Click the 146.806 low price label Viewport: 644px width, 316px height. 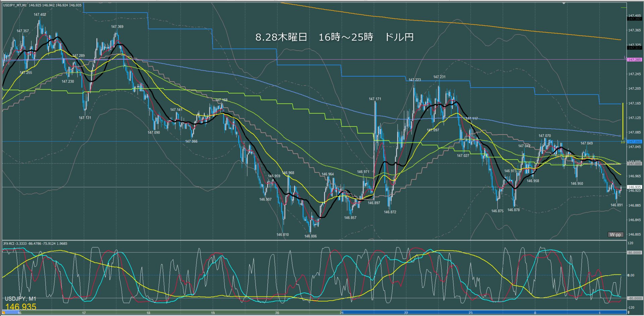coord(310,236)
